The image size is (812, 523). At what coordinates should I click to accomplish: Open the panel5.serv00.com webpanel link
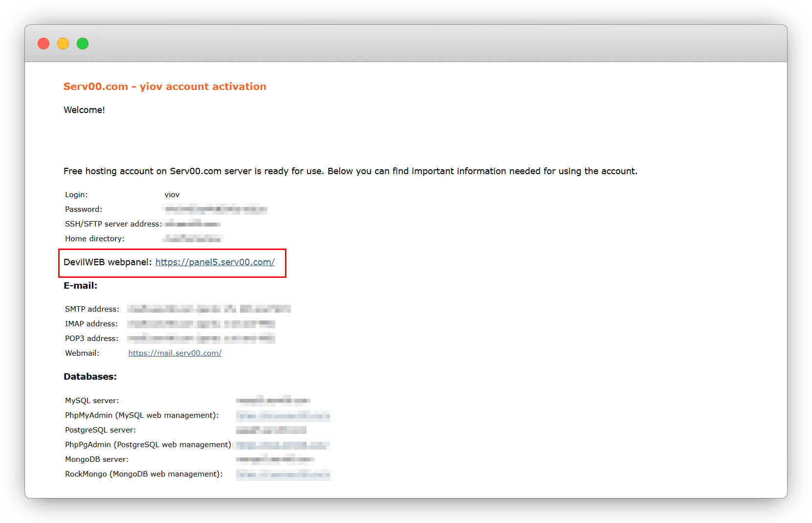(x=215, y=262)
